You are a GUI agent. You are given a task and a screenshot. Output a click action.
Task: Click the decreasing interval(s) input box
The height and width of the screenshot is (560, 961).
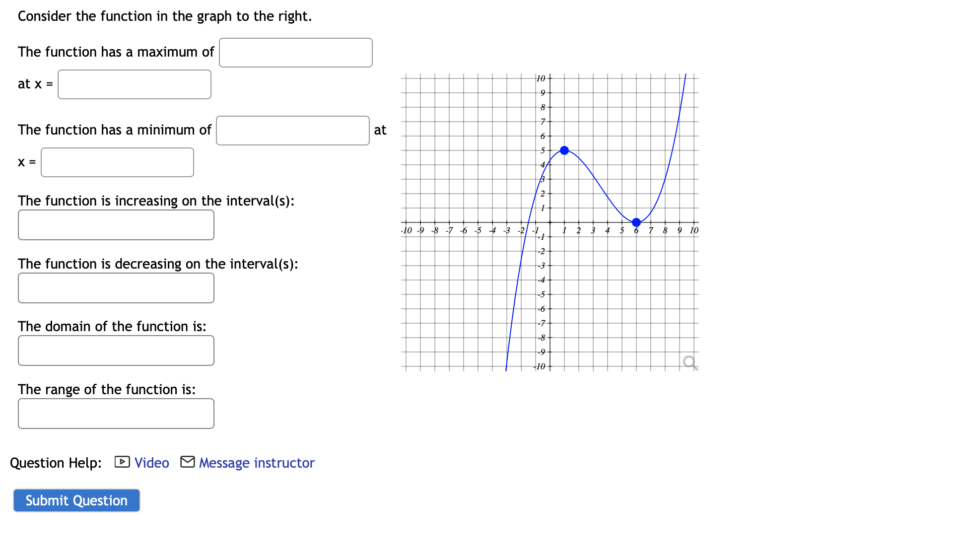coord(116,288)
